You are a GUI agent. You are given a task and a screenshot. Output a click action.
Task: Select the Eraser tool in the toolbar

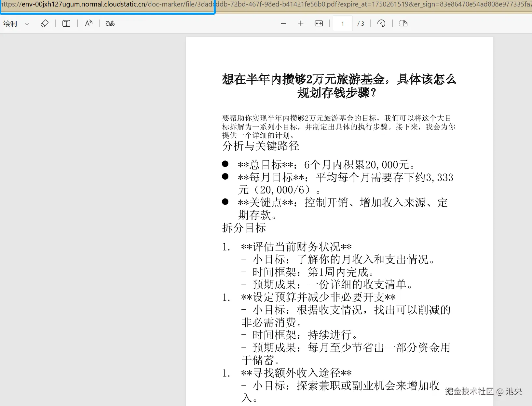pos(45,23)
